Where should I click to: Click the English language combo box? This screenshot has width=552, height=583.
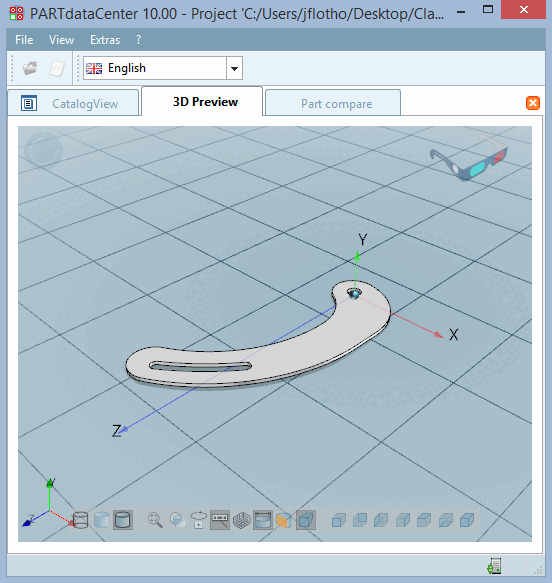(x=163, y=68)
